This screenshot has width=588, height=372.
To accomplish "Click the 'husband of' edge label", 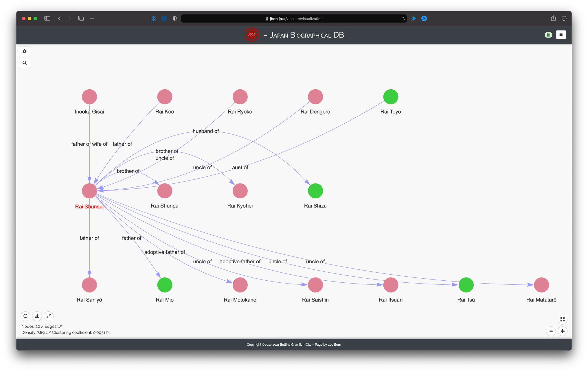I will [206, 131].
